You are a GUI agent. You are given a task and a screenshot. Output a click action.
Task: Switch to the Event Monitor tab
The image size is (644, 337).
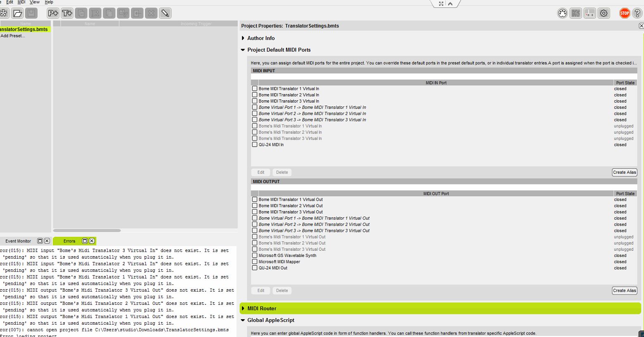coord(18,241)
